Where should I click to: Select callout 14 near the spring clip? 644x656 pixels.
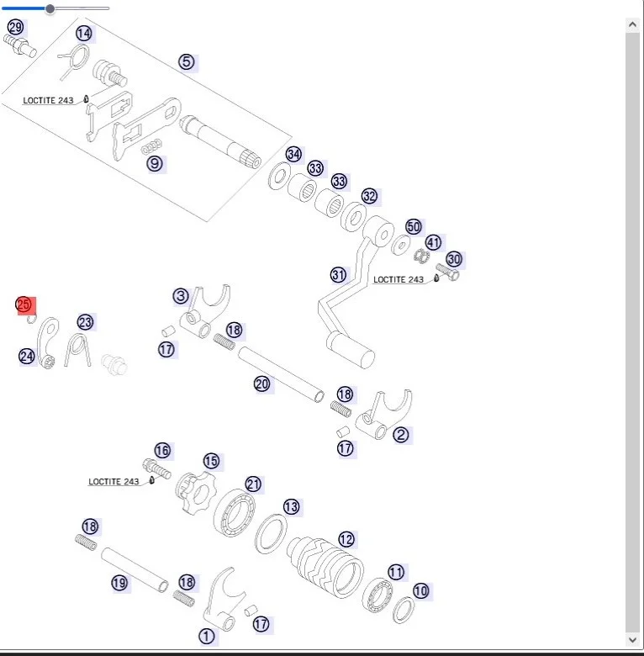pyautogui.click(x=83, y=34)
